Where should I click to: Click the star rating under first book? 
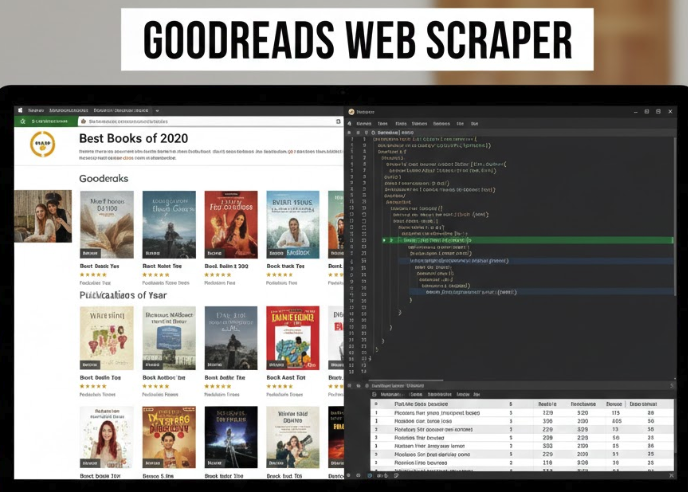[x=93, y=274]
